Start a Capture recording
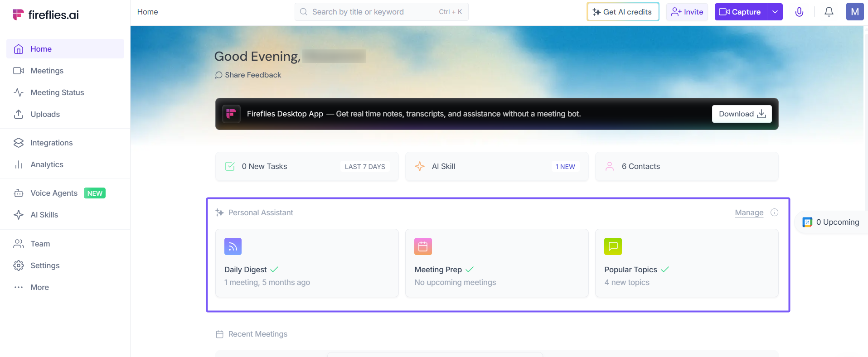Screen dimensions: 868x357 point(741,12)
